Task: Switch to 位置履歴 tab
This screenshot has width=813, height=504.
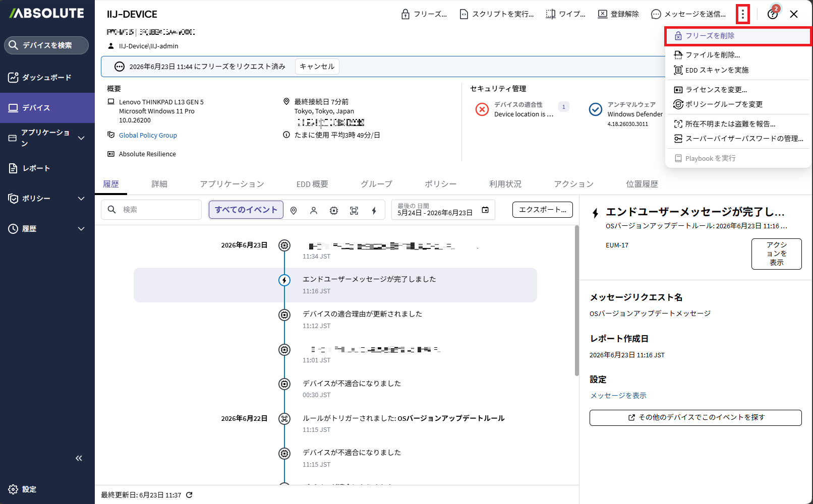Action: 642,184
